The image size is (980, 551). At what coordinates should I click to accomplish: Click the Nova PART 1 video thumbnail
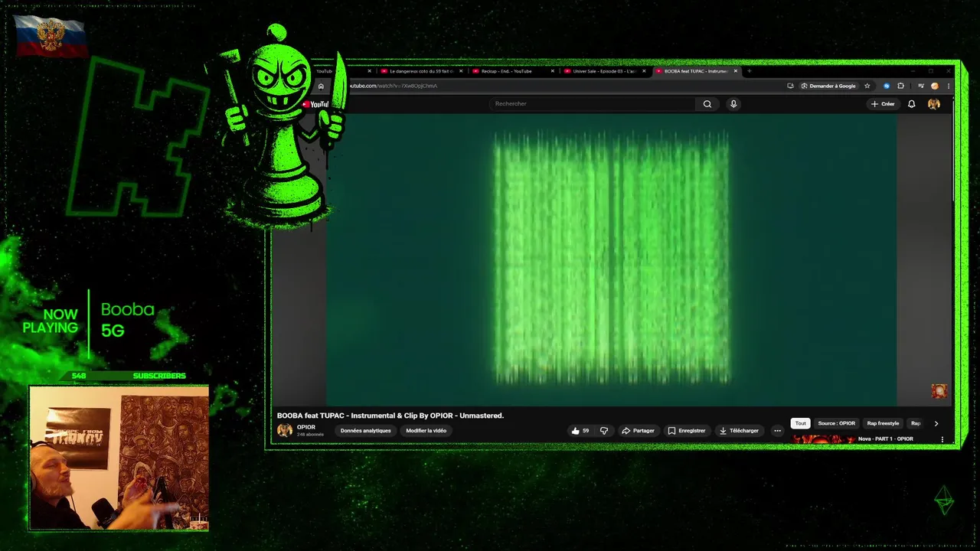(823, 439)
